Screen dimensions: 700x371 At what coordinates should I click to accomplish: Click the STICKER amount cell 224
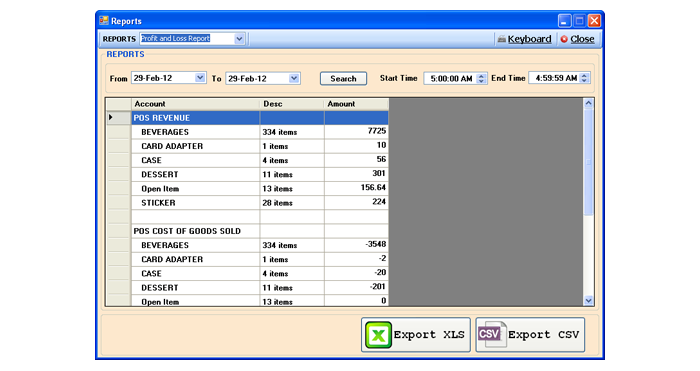point(356,202)
